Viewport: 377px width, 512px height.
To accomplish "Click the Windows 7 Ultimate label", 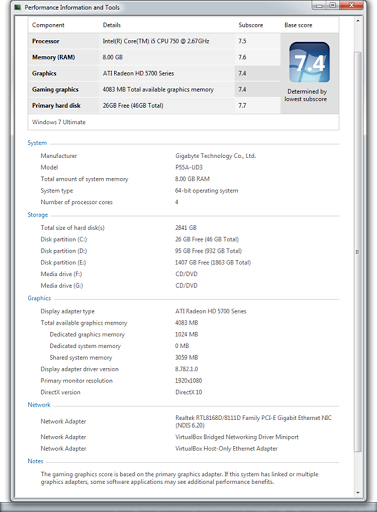I will coord(59,122).
